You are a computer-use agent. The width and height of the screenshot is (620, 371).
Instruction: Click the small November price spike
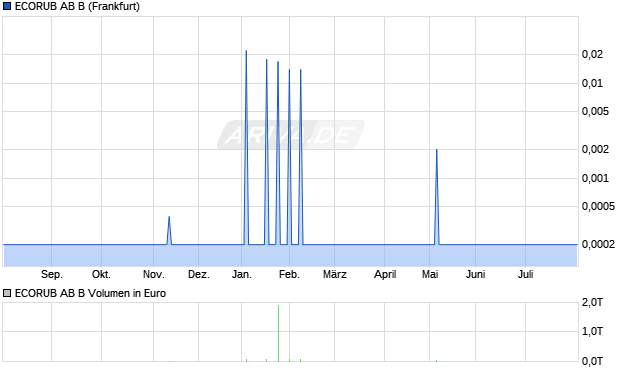169,231
